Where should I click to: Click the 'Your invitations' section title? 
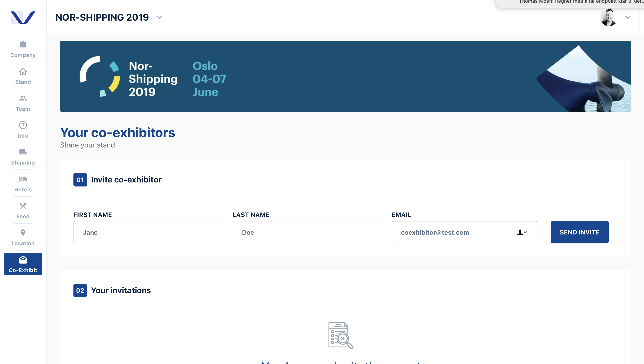tap(121, 290)
